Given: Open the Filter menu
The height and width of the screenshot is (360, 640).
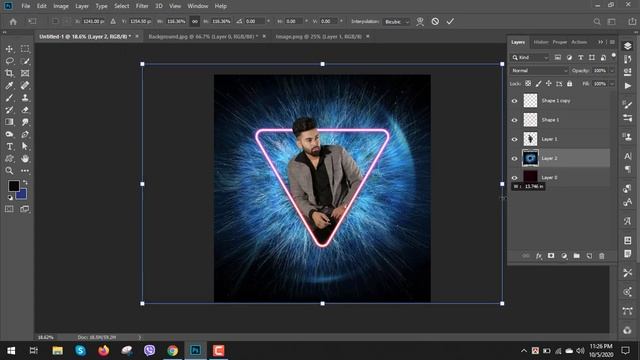Looking at the screenshot, I should pyautogui.click(x=142, y=6).
